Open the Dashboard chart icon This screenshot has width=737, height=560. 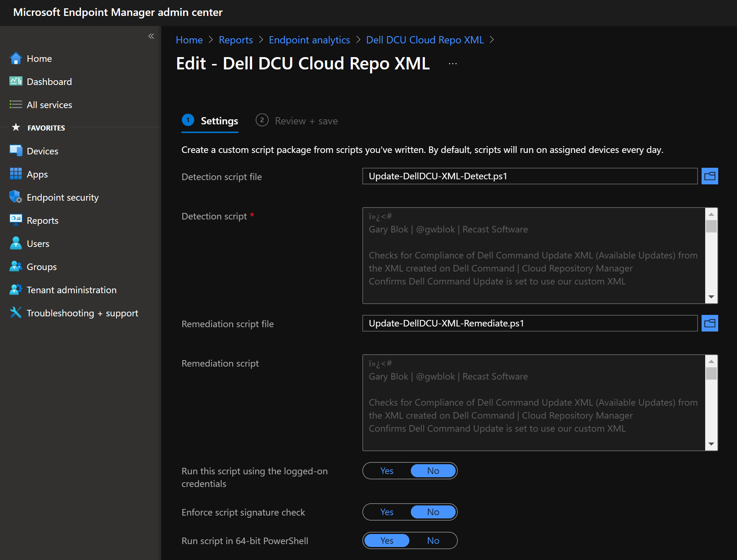pos(16,82)
